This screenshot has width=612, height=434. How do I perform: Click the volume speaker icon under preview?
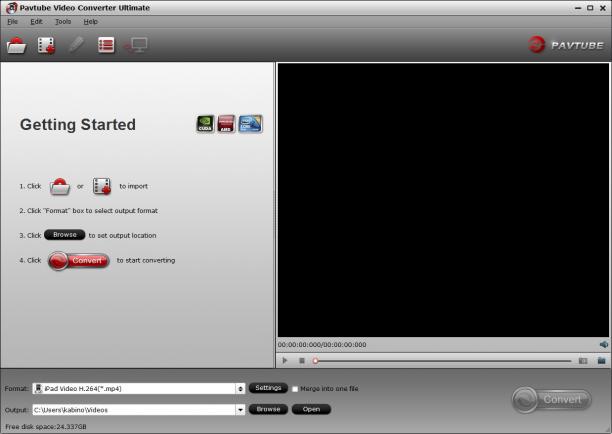[603, 344]
